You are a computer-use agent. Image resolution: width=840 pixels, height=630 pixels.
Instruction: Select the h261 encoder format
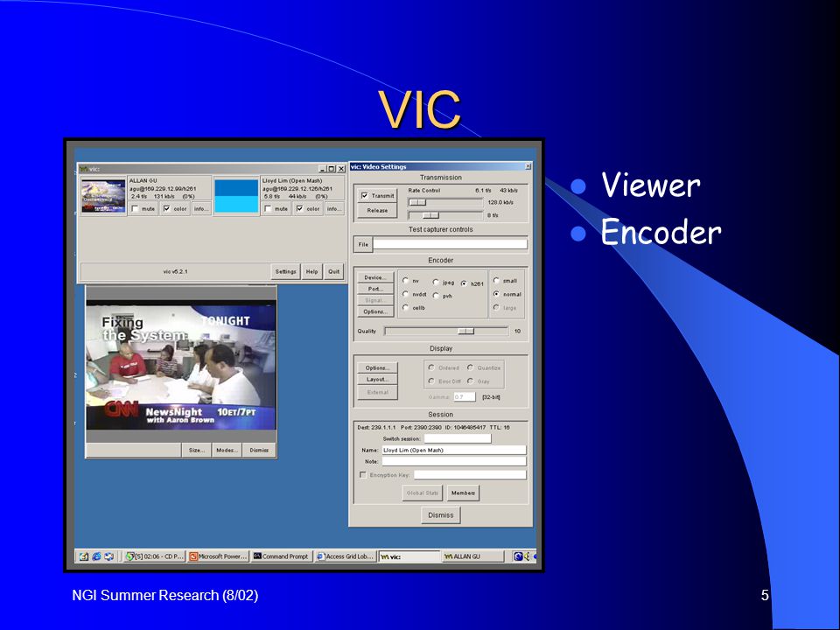pyautogui.click(x=464, y=283)
